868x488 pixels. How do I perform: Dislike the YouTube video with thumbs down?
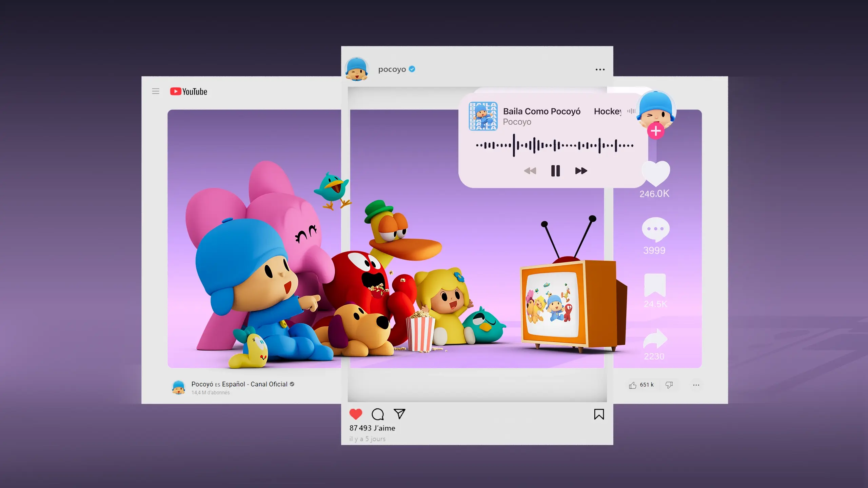pos(669,385)
